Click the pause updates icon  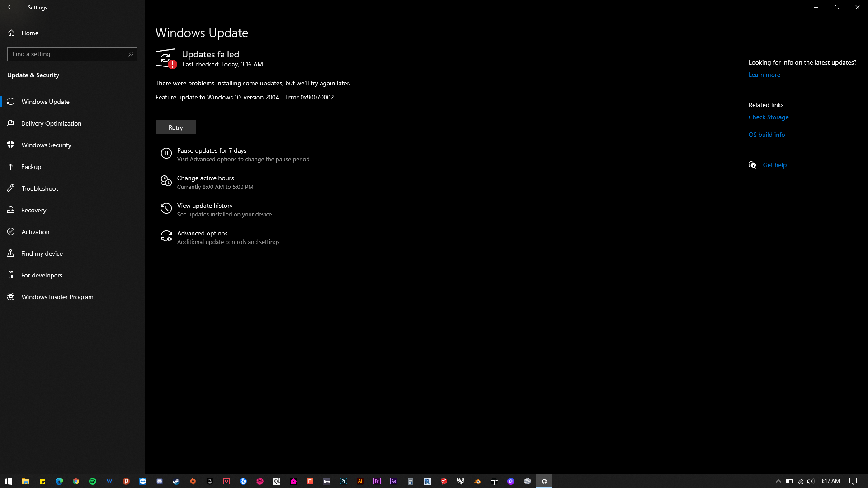[166, 154]
